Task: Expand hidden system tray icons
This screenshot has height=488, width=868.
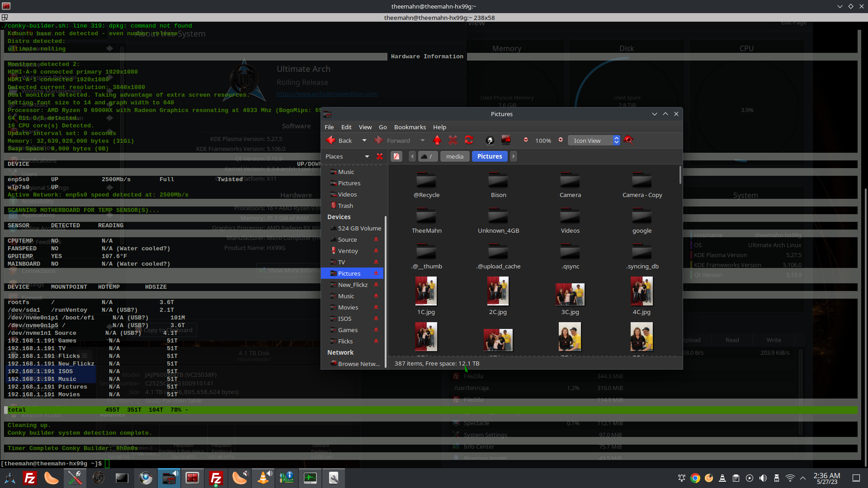Action: (803, 478)
